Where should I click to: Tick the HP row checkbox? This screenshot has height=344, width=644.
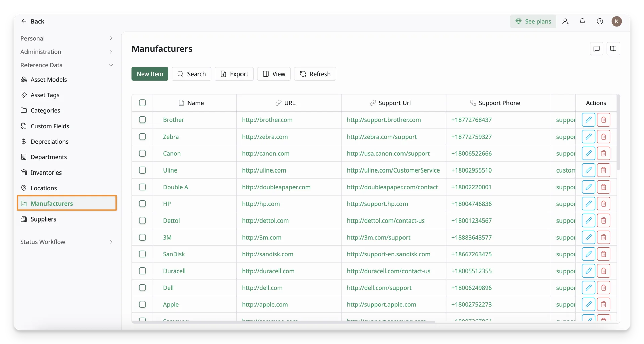142,204
